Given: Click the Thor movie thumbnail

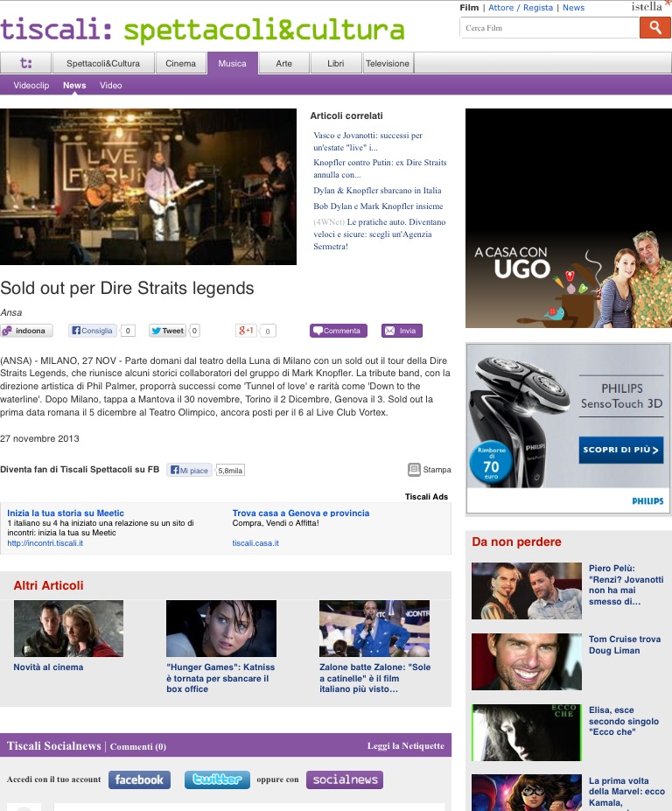Looking at the screenshot, I should (68, 628).
